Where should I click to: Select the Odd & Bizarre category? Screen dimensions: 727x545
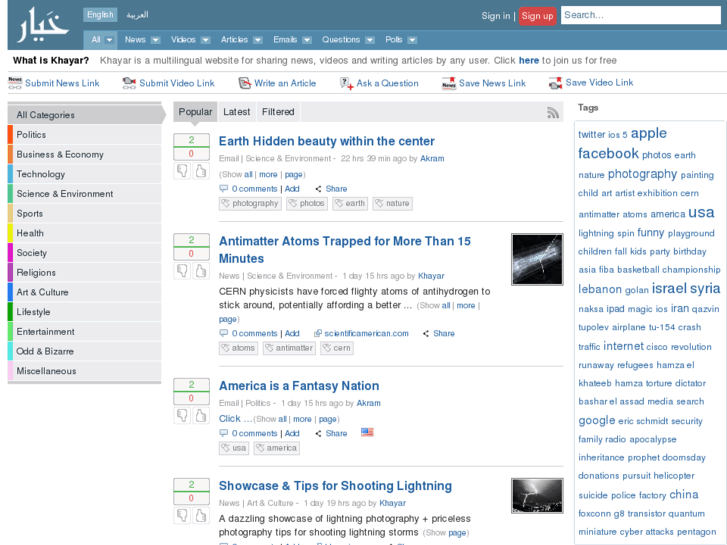pos(84,351)
